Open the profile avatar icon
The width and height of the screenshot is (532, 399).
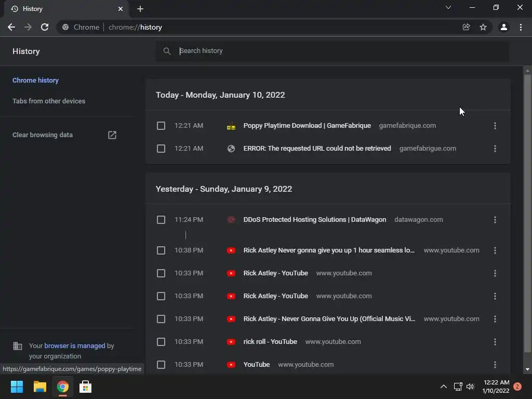pos(503,27)
